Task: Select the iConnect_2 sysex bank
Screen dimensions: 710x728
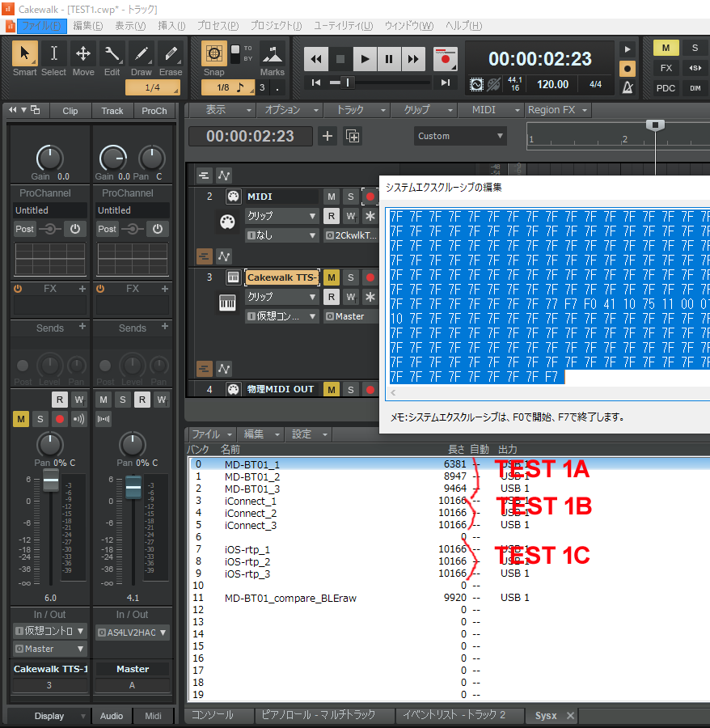Action: pyautogui.click(x=449, y=513)
